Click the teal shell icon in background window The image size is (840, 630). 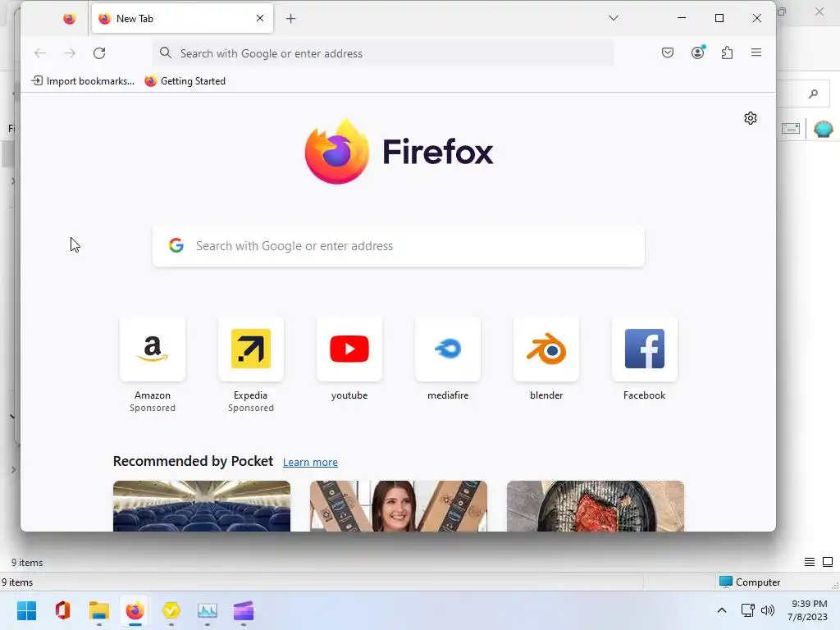[823, 129]
